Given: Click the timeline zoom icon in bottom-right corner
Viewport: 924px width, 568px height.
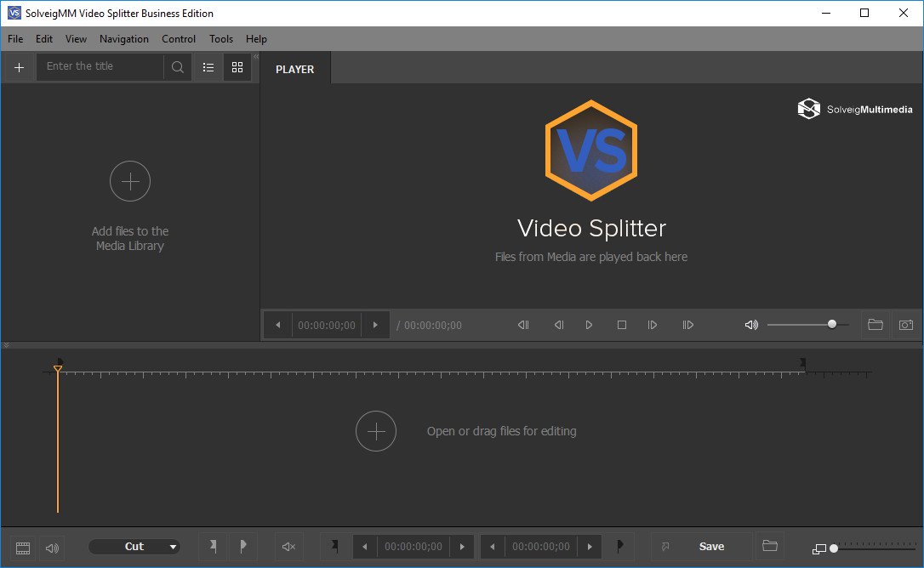Looking at the screenshot, I should 819,549.
